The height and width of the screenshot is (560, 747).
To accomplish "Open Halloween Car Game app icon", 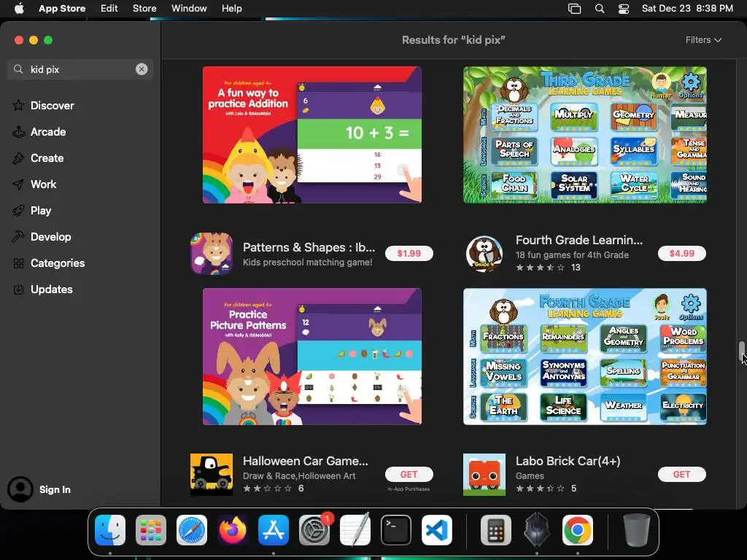I will click(x=212, y=474).
